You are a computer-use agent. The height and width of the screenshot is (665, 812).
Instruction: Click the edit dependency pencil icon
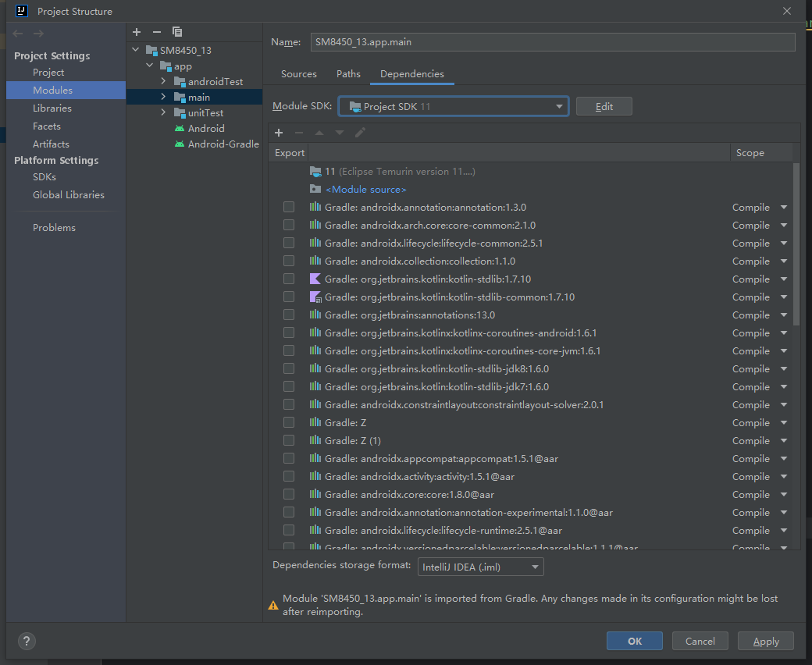point(361,133)
